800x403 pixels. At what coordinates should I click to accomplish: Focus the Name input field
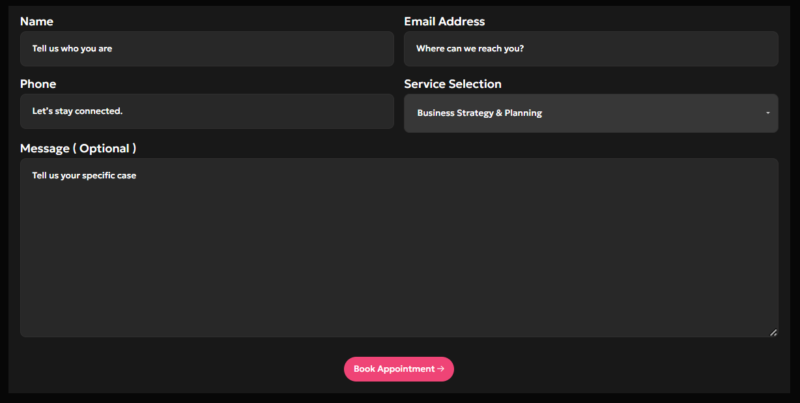(x=207, y=49)
